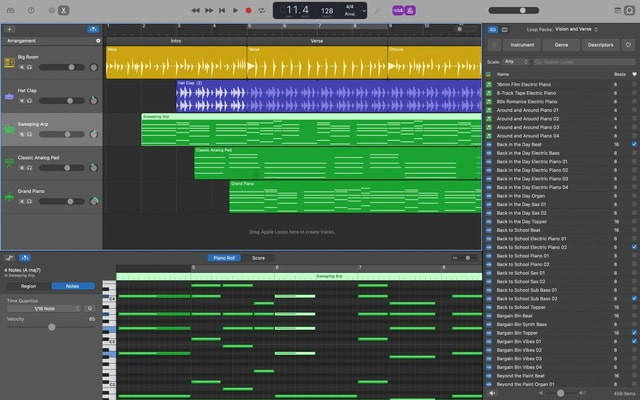Switch to the Score tab
Image resolution: width=640 pixels, height=400 pixels.
pyautogui.click(x=258, y=257)
